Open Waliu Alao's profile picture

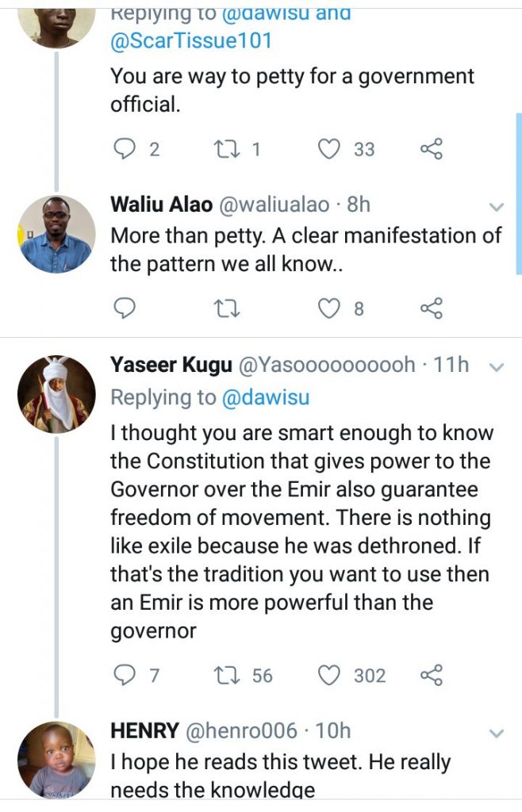coord(56,235)
